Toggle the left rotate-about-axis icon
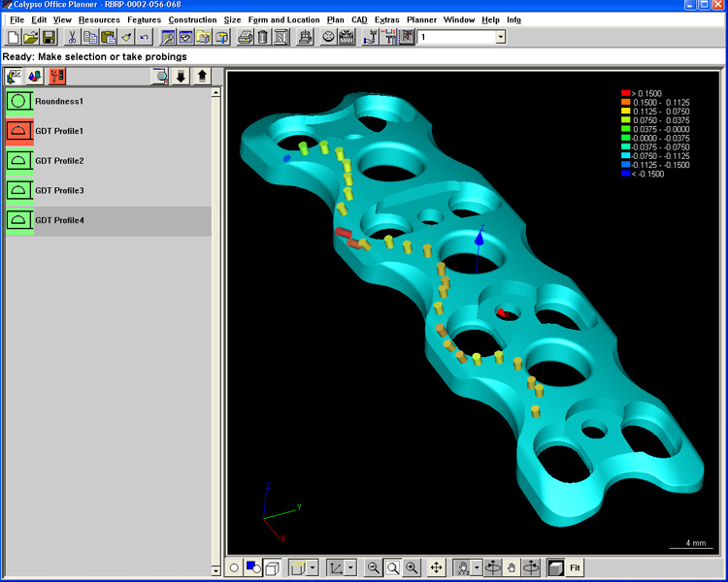This screenshot has width=728, height=582. click(x=492, y=567)
